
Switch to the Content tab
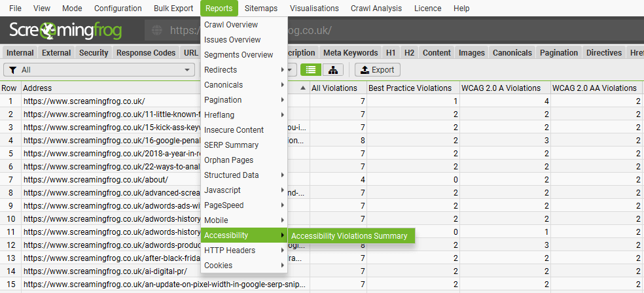(x=437, y=52)
